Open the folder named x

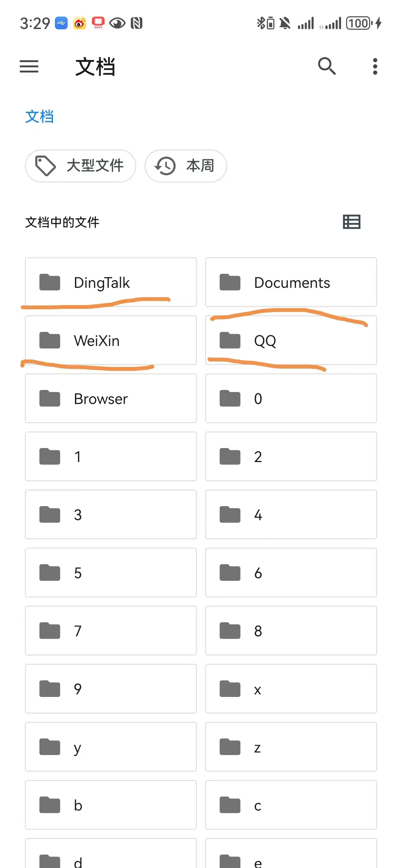pyautogui.click(x=291, y=688)
